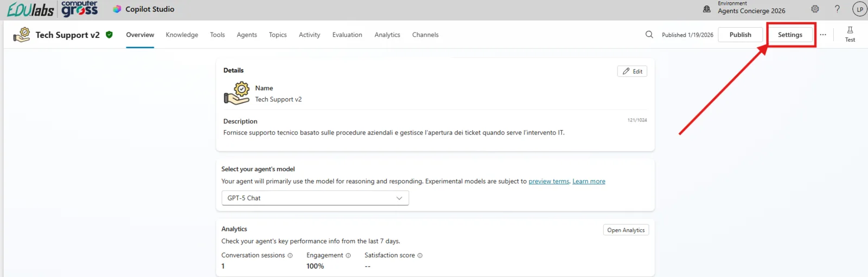Click the Conversation sessions info icon

[x=290, y=256]
